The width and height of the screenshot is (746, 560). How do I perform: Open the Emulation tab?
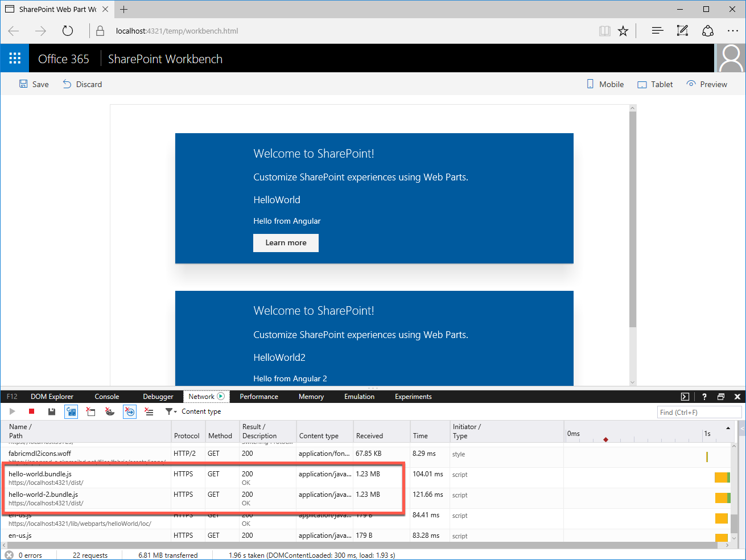tap(359, 397)
